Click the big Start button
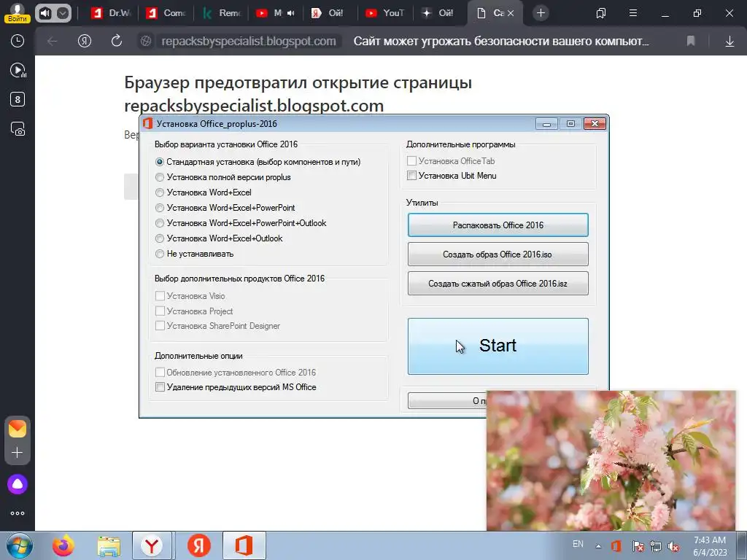747x560 pixels. (x=498, y=346)
